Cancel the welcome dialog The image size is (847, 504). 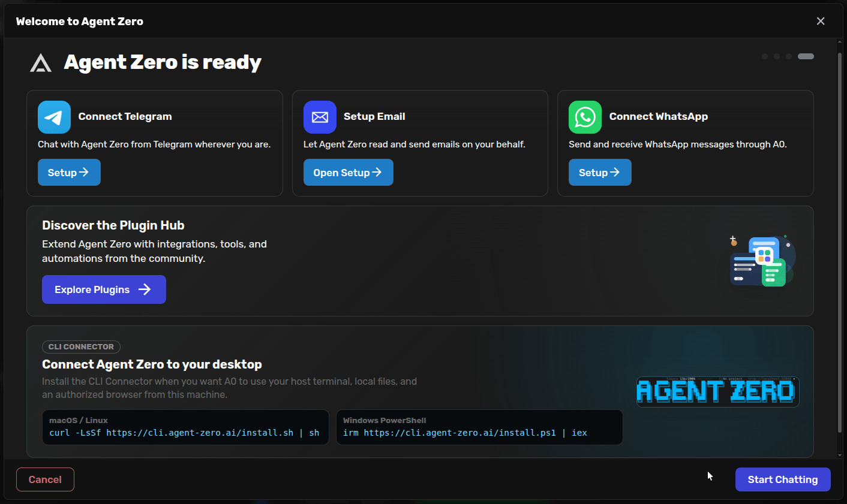[x=45, y=479]
